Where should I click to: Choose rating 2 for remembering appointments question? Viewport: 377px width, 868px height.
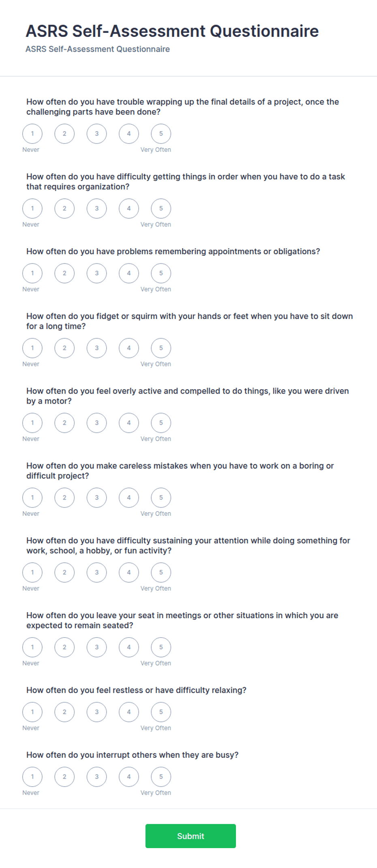tap(64, 273)
